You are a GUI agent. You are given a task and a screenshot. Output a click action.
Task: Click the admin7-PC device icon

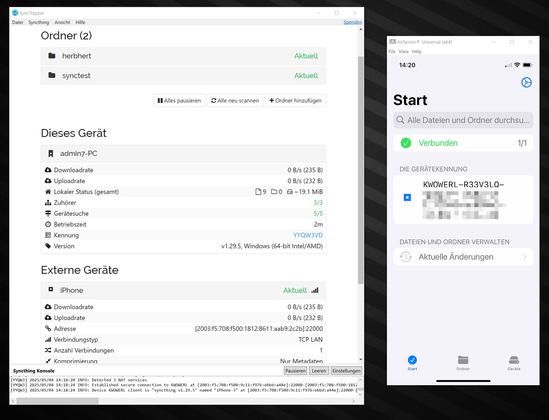51,153
